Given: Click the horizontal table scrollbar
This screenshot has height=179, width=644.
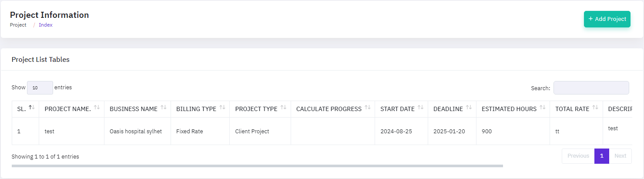Looking at the screenshot, I should pyautogui.click(x=257, y=166).
